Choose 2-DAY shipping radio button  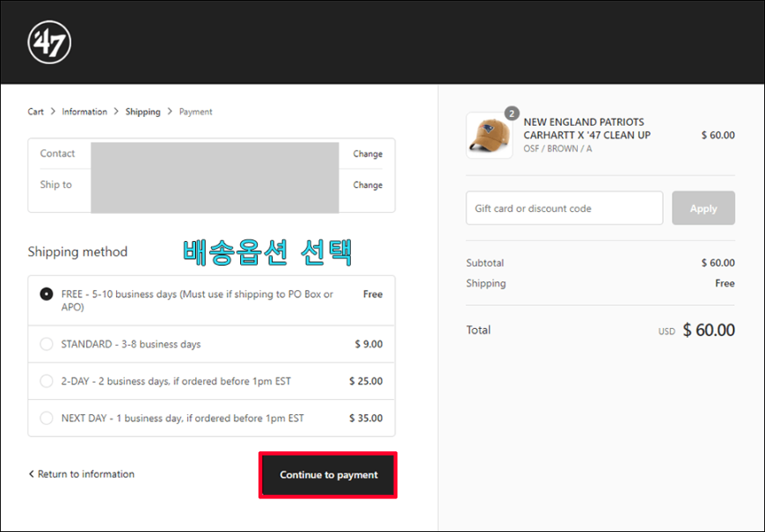[x=47, y=381]
